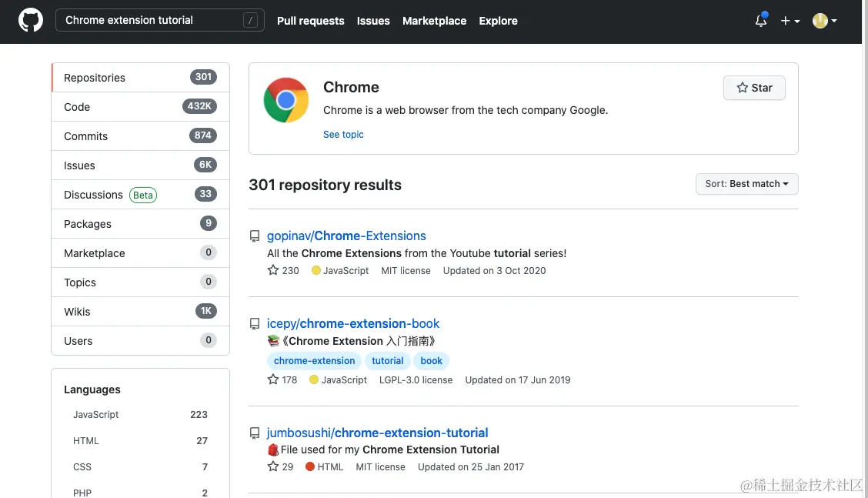Select the Code results filter

[x=140, y=107]
